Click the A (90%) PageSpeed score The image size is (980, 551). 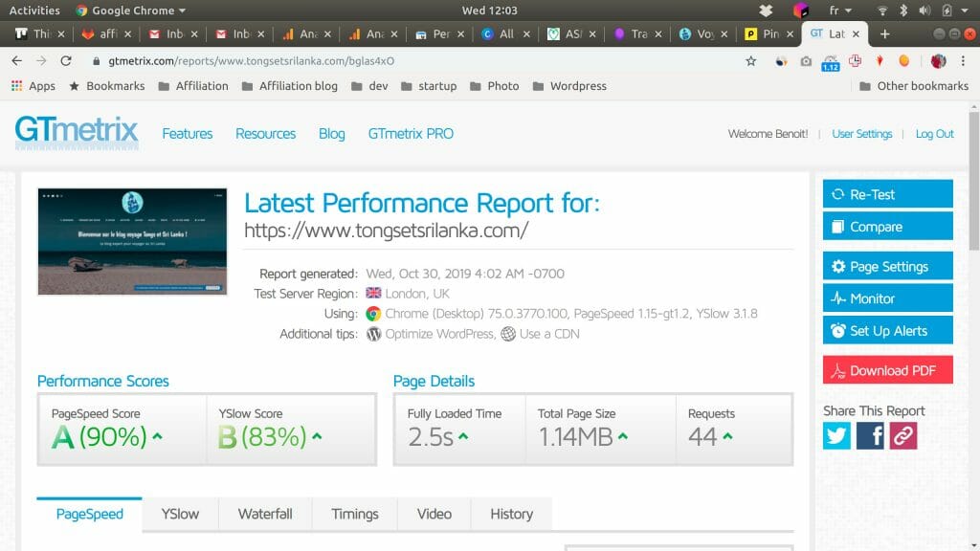pyautogui.click(x=100, y=436)
